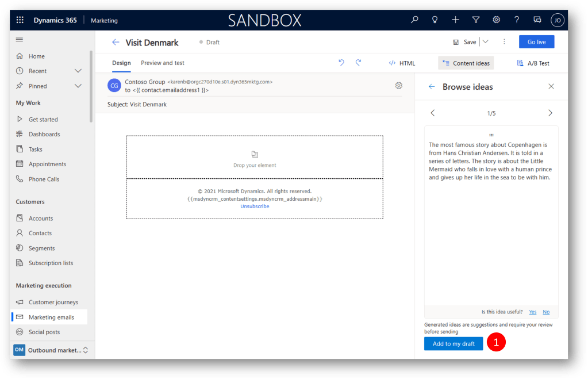Screen dimensions: 588x379
Task: Collapse the left navigation hamburger menu
Action: point(20,39)
